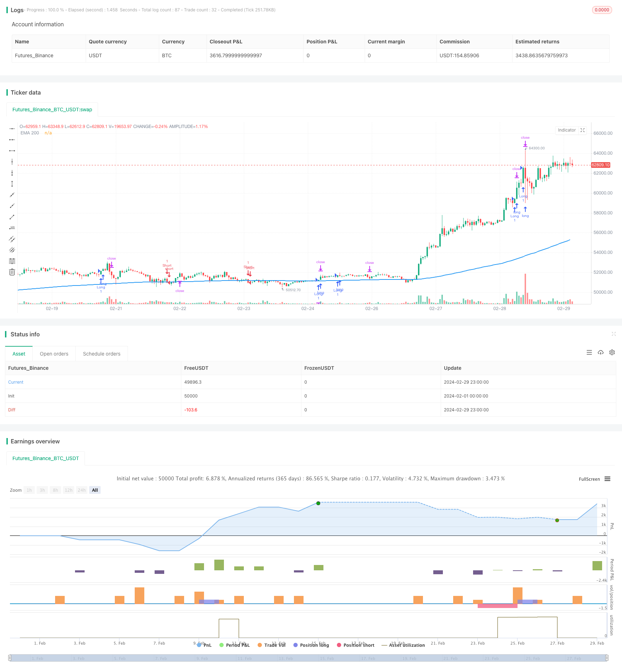Toggle the PnL series in legend
This screenshot has height=672, width=622.
[x=204, y=645]
